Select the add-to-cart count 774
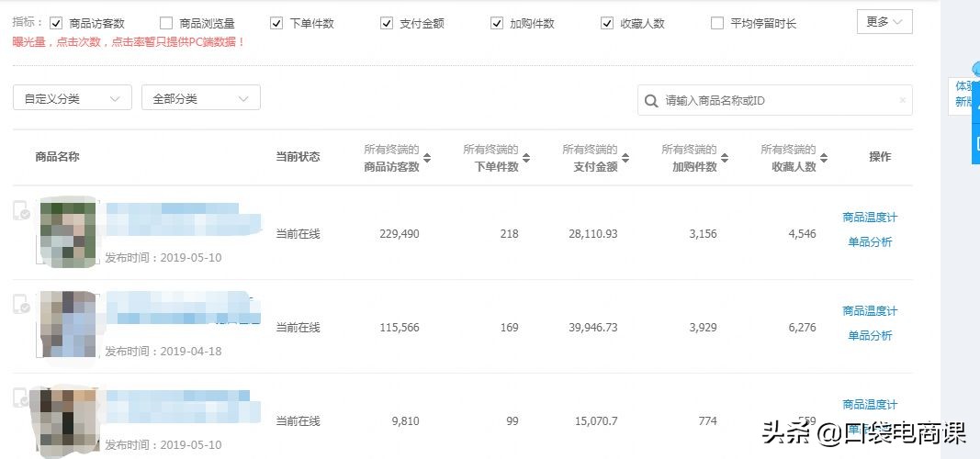Image resolution: width=980 pixels, height=459 pixels. point(707,421)
